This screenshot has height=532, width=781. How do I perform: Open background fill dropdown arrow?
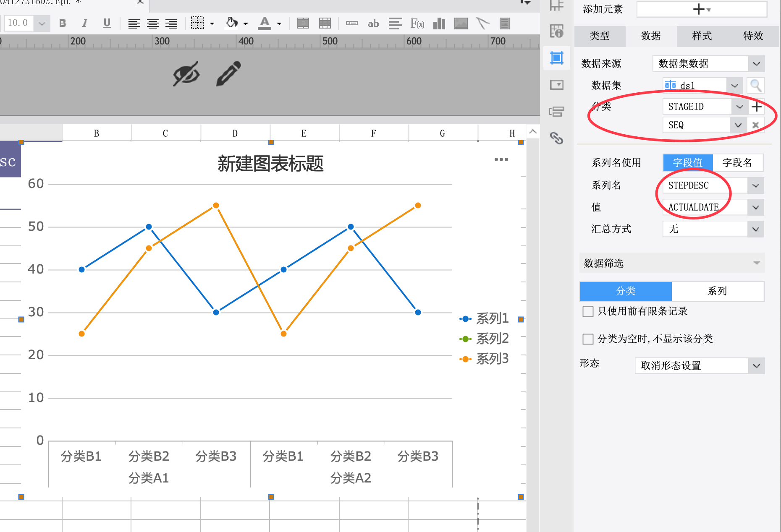coord(246,24)
